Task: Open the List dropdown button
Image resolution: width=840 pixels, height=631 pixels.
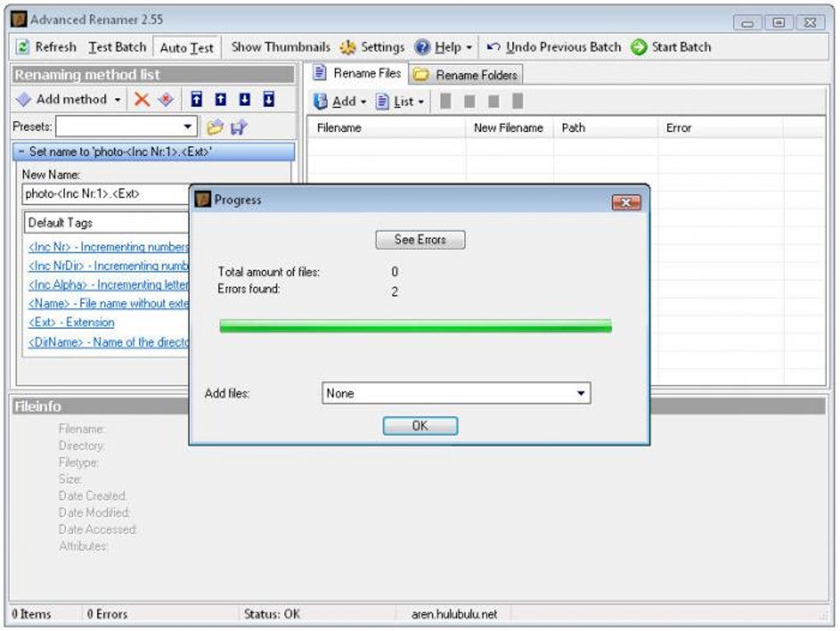Action: (400, 101)
